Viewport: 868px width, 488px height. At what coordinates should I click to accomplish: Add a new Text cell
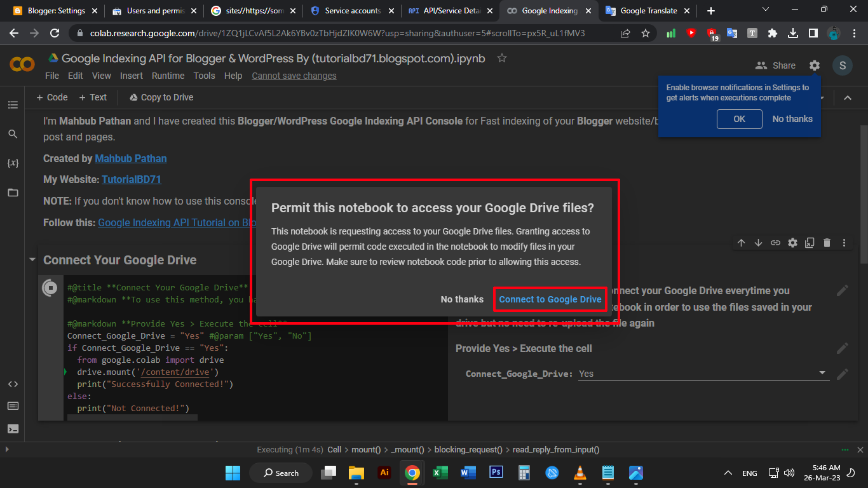coord(93,97)
